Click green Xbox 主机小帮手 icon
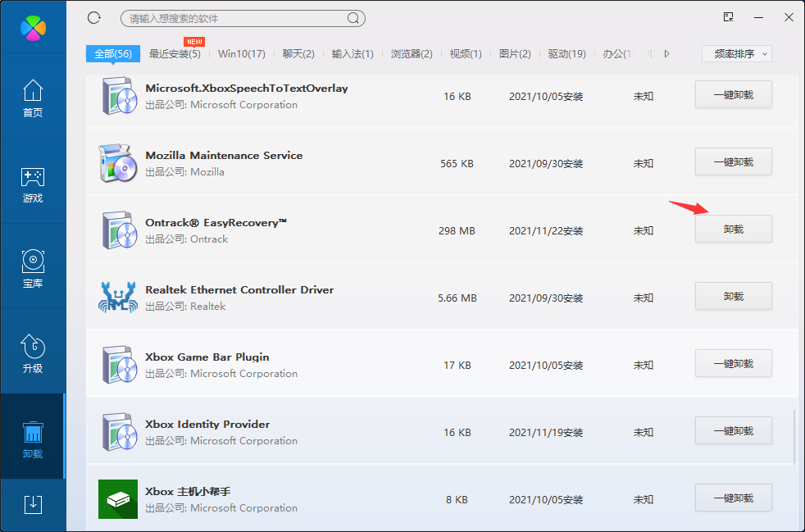The image size is (805, 532). click(x=118, y=499)
